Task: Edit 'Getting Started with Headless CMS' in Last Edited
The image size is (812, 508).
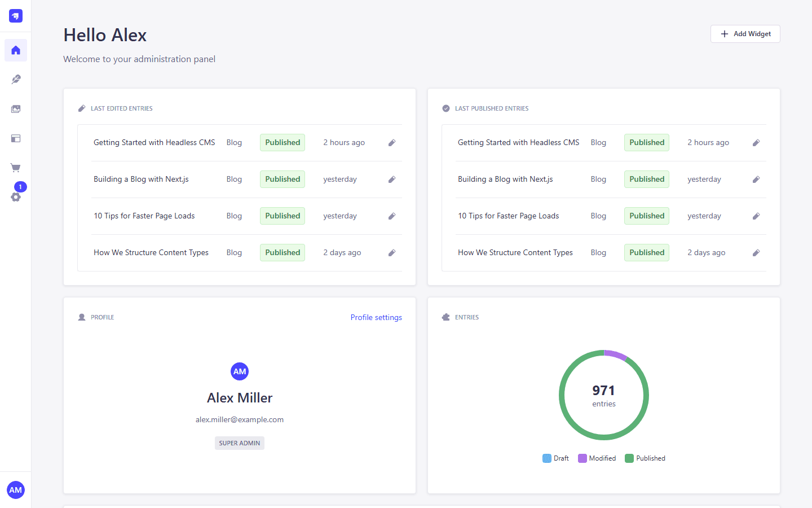Action: point(392,143)
